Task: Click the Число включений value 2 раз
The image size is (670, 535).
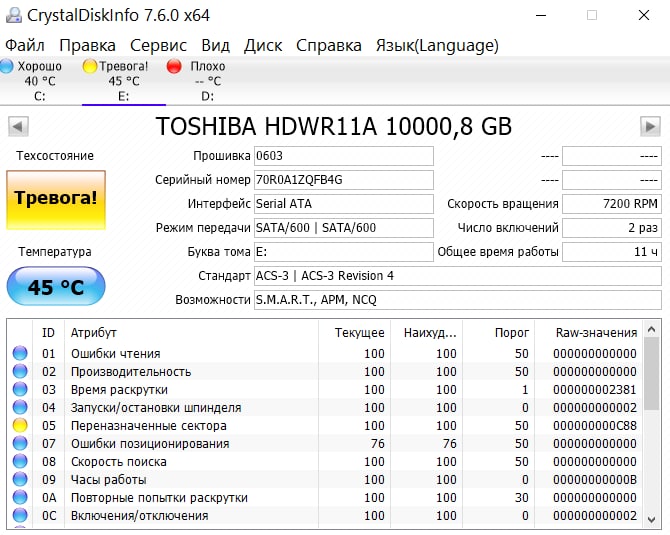Action: (612, 228)
